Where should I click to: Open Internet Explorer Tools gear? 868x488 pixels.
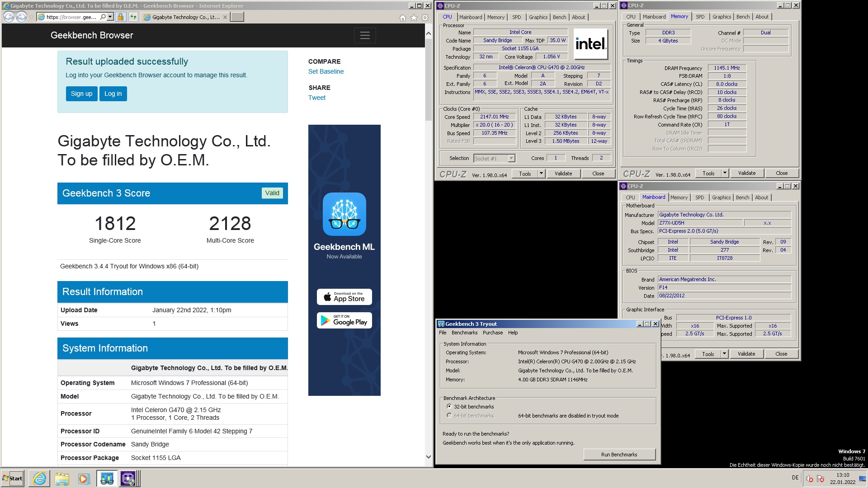click(425, 18)
